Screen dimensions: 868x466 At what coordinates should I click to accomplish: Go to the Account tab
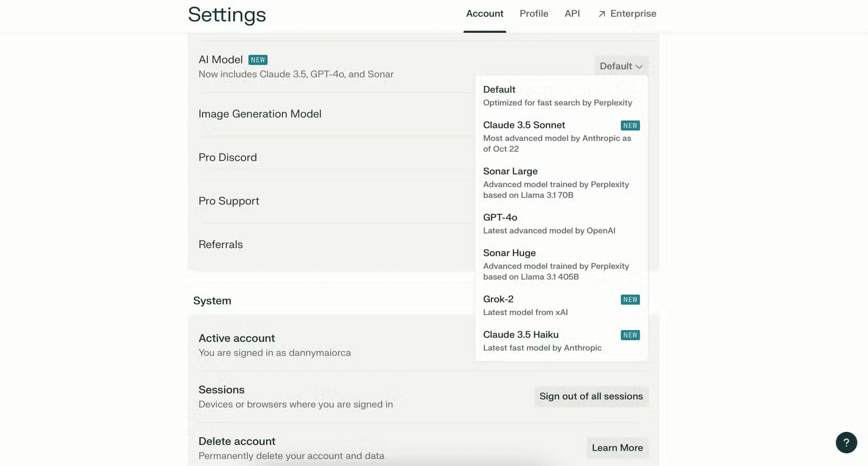(x=485, y=14)
